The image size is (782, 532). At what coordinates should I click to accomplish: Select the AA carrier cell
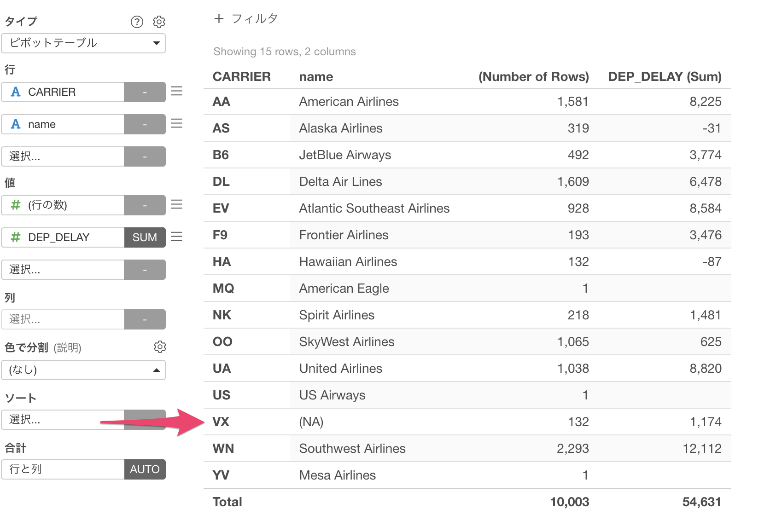222,102
